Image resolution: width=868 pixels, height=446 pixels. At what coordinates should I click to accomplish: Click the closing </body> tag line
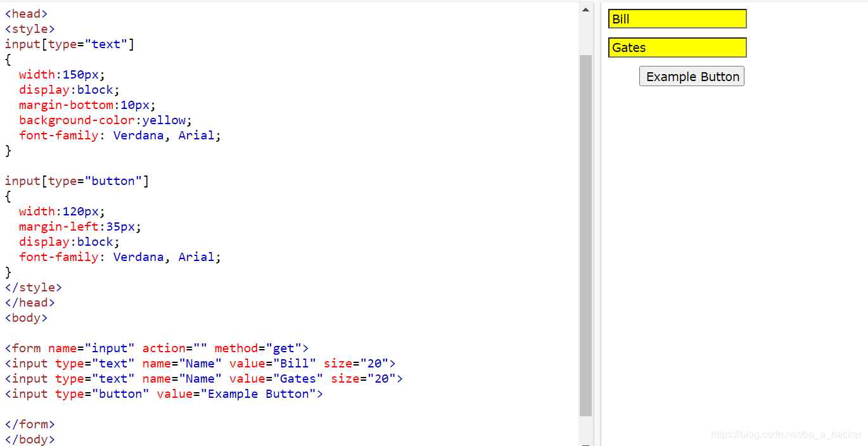tap(30, 439)
